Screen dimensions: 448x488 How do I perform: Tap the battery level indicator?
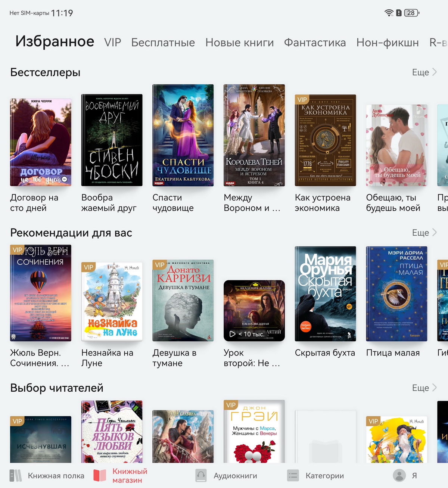412,13
